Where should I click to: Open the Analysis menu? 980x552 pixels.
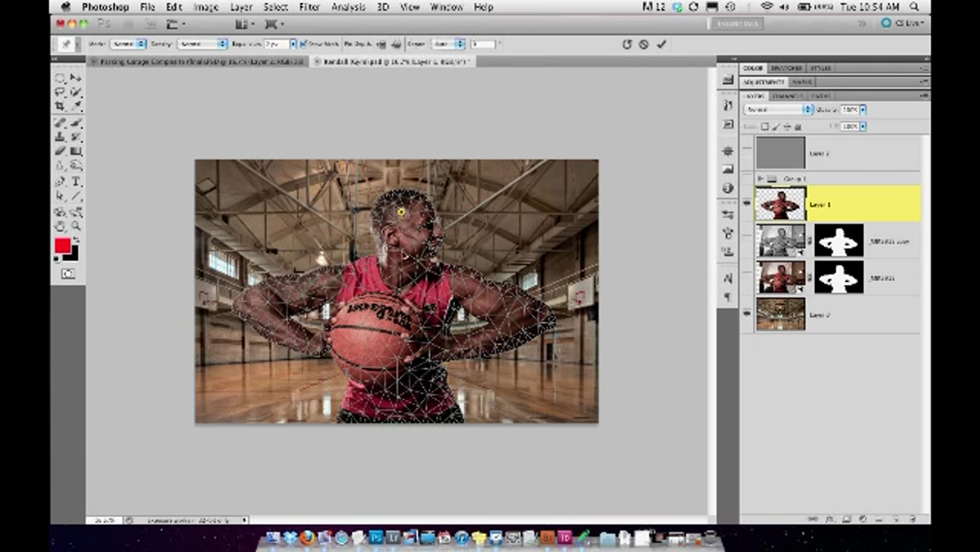tap(349, 7)
